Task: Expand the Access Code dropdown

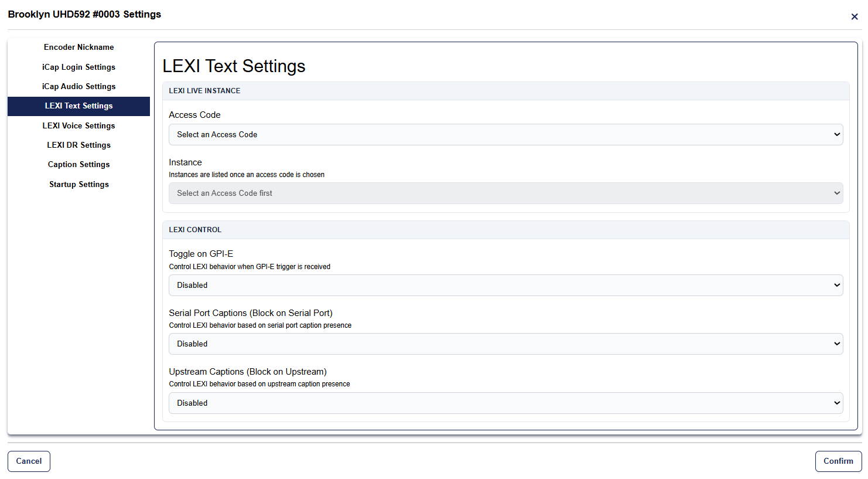Action: click(505, 134)
